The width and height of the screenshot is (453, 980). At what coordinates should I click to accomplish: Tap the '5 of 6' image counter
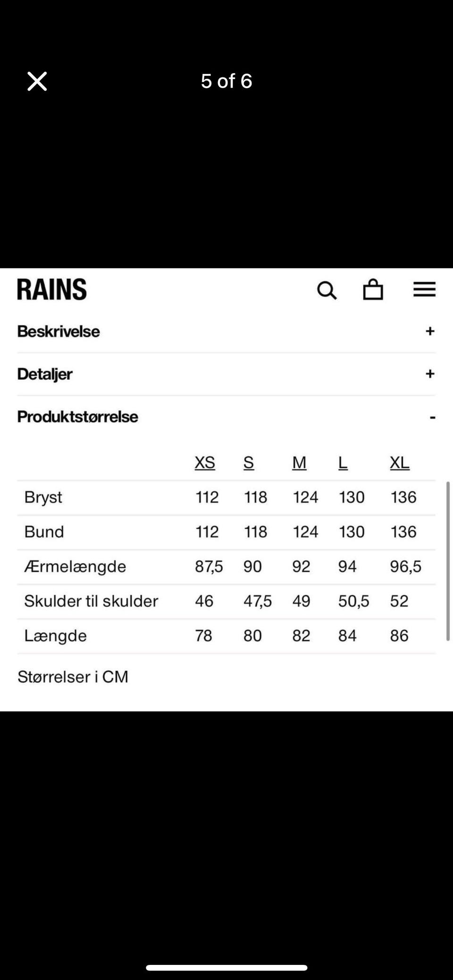point(226,81)
